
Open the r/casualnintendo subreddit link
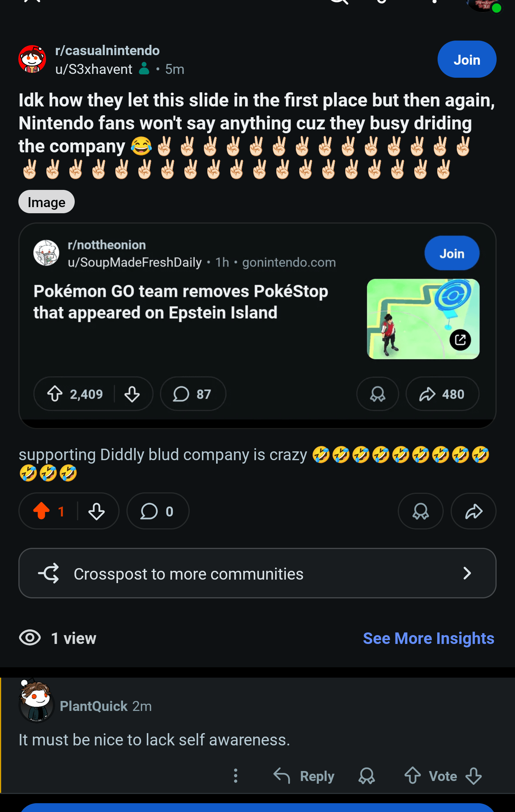click(x=107, y=51)
